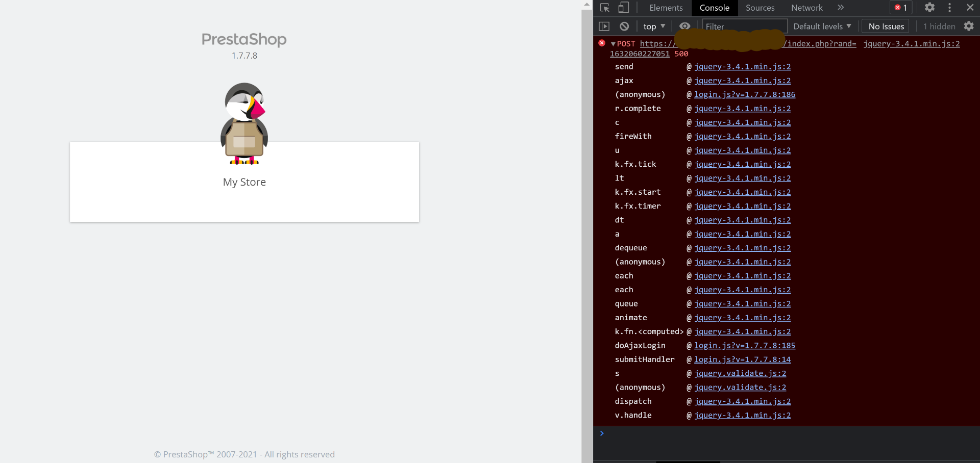The height and width of the screenshot is (463, 980).
Task: Open DevTools settings gear in tab bar
Action: [929, 8]
